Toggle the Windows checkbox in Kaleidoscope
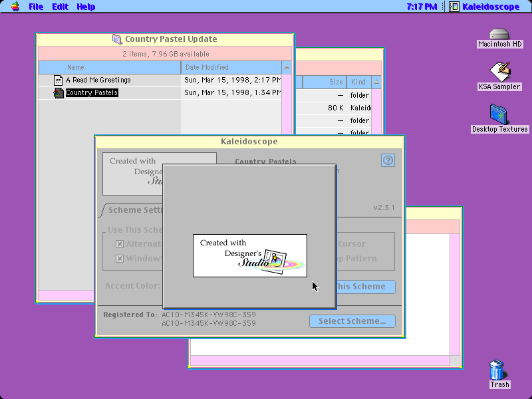 click(x=120, y=259)
